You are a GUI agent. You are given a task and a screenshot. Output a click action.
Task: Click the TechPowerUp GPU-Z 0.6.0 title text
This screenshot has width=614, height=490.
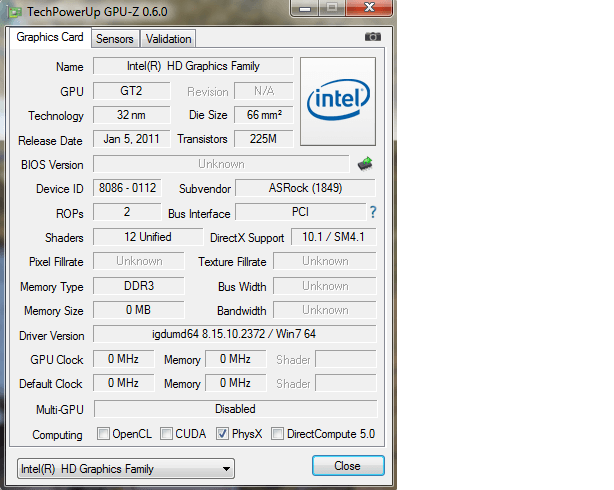[97, 12]
